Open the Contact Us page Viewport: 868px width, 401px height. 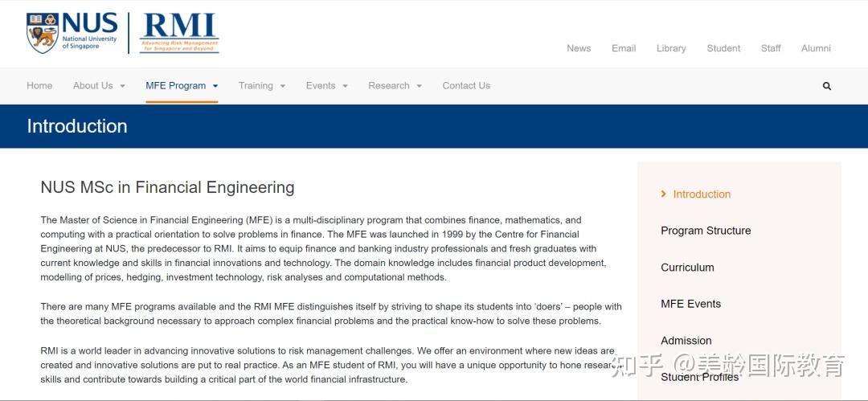466,86
